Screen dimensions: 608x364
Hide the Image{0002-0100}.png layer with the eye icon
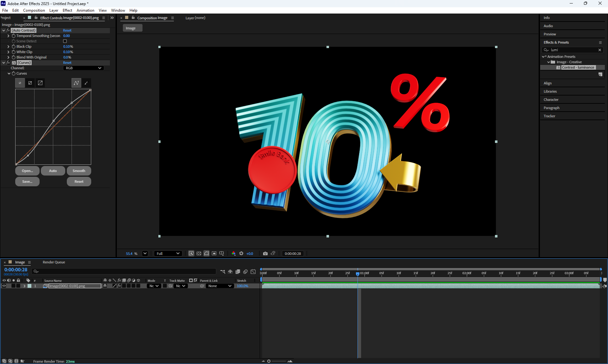[4, 286]
